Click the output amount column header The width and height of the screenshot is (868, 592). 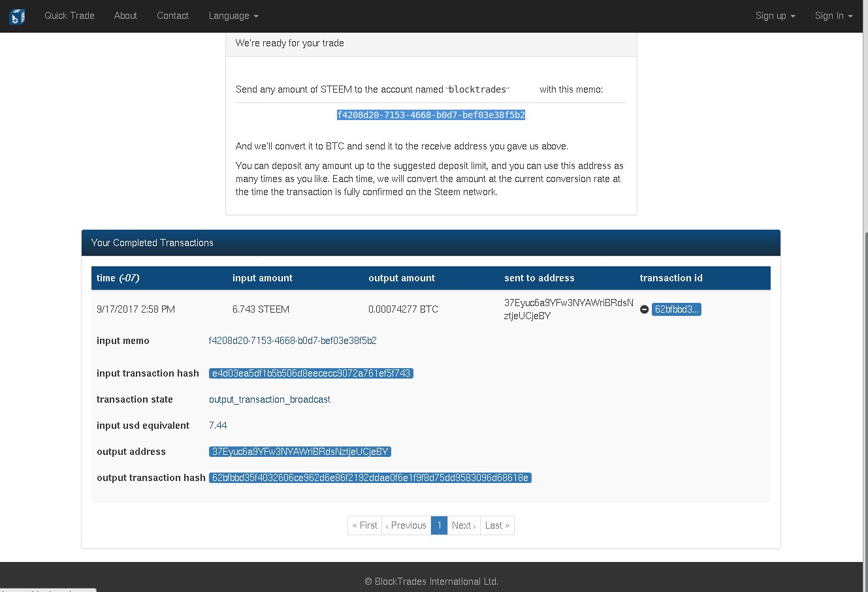click(x=402, y=278)
